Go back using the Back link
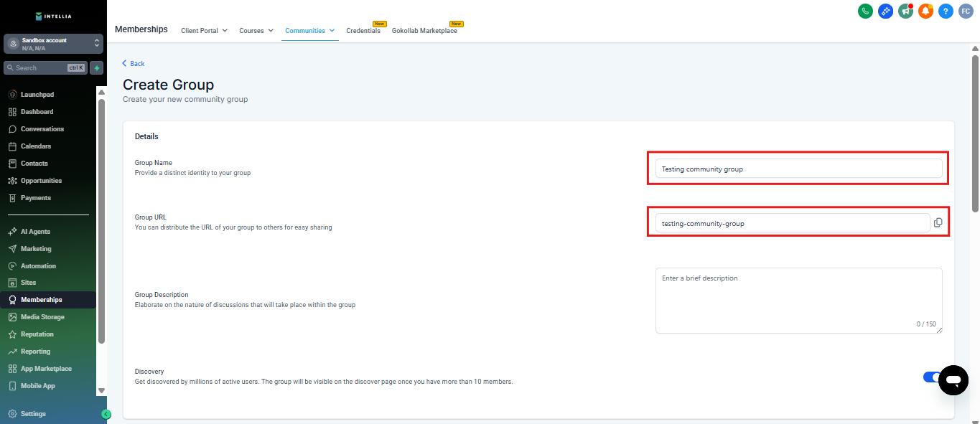 [134, 64]
